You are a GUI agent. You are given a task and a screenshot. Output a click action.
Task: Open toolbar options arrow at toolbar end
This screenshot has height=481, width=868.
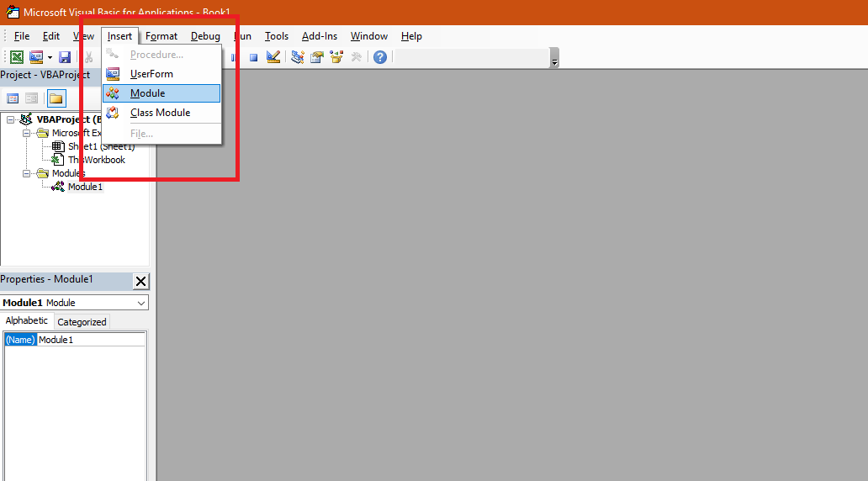[x=554, y=57]
